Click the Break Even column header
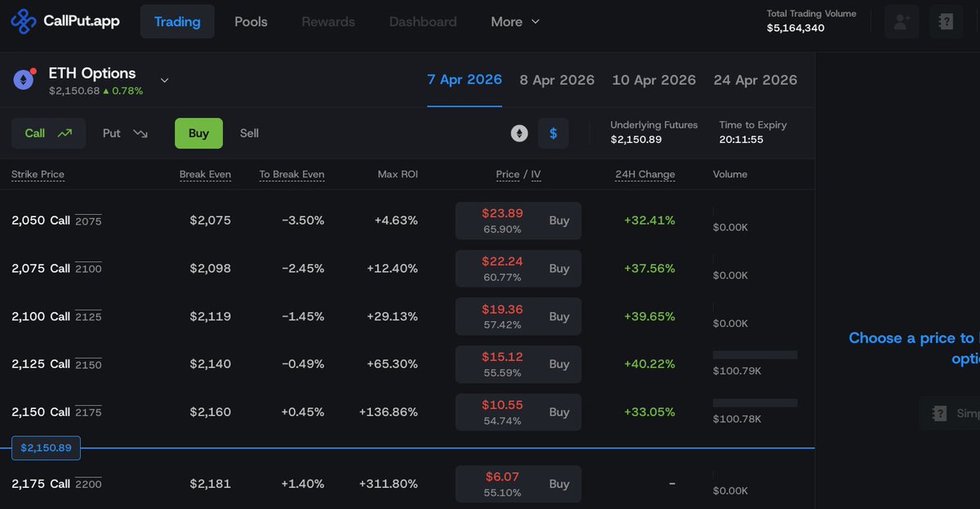The width and height of the screenshot is (980, 509). coord(205,174)
